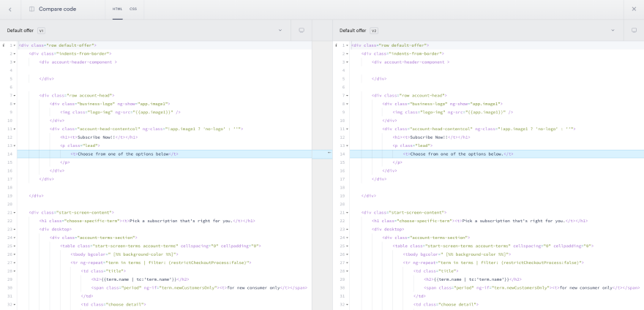Collapse line 1 fold in V1 pane
Viewport: 644px width, 310px height.
pyautogui.click(x=15, y=45)
